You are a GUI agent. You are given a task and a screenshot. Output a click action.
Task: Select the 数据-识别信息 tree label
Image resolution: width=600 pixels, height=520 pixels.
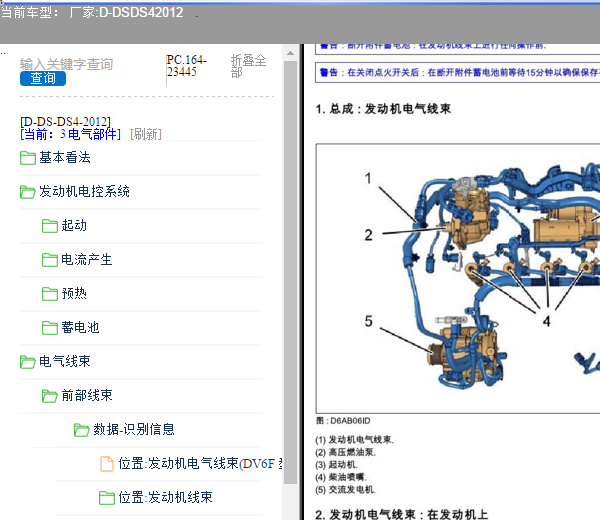(134, 429)
